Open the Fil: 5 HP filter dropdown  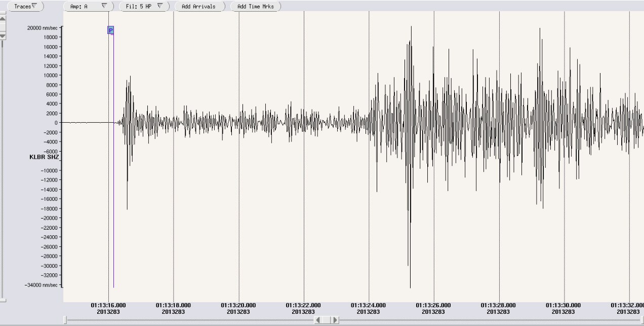144,7
